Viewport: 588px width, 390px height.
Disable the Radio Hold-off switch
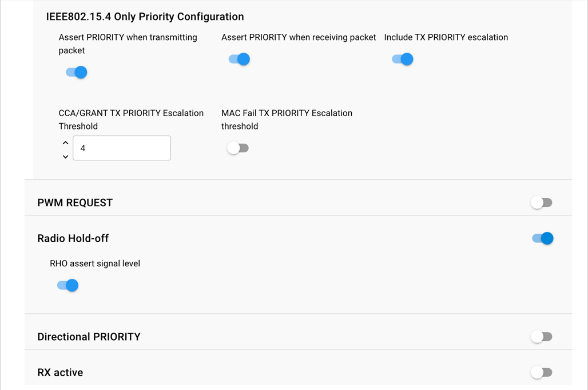(x=542, y=238)
